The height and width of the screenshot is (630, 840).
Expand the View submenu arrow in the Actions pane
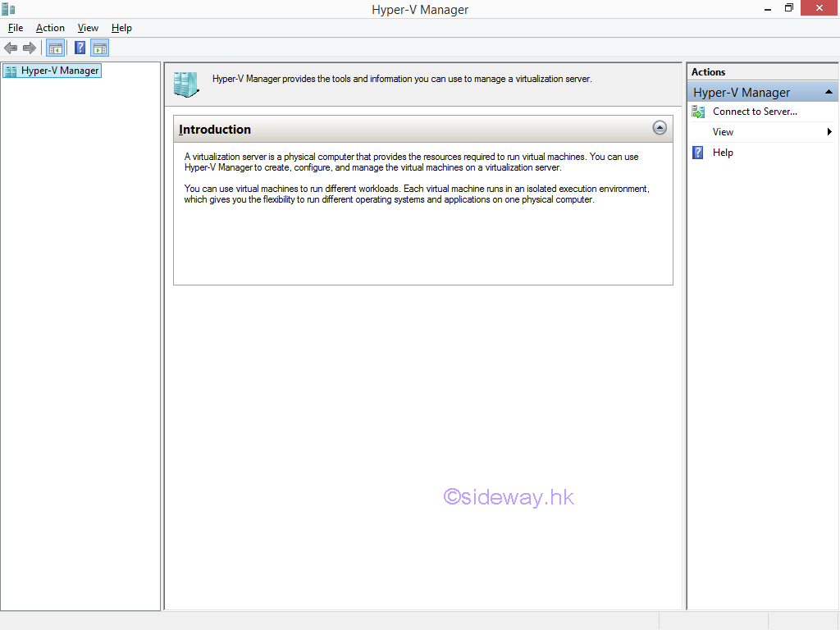click(829, 132)
